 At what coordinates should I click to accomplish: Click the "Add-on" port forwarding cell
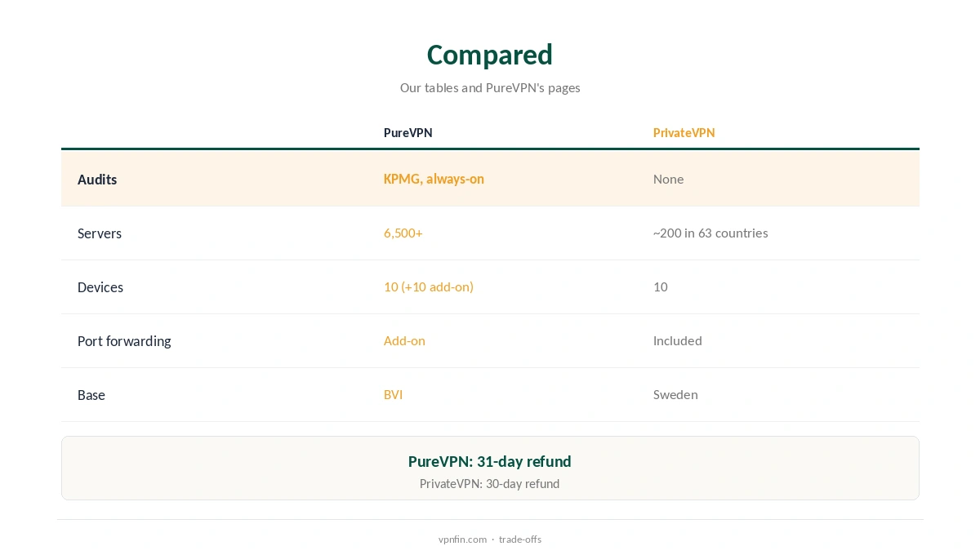click(x=404, y=340)
